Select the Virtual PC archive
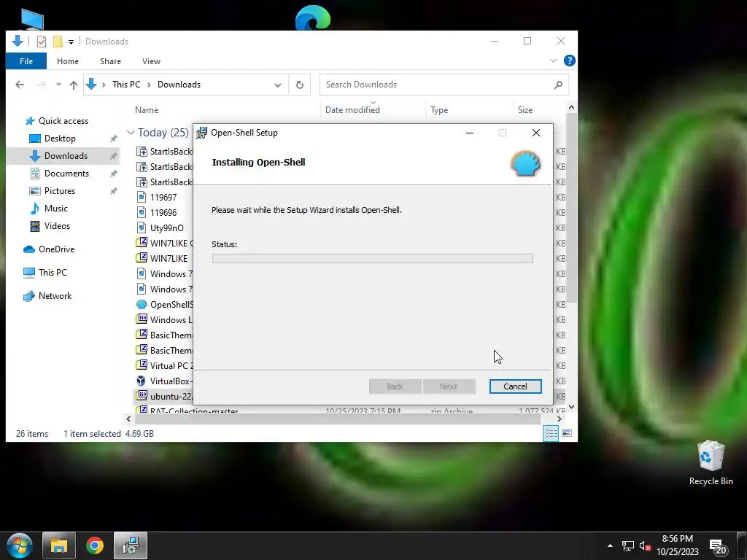Viewport: 747px width, 560px height. click(x=165, y=366)
